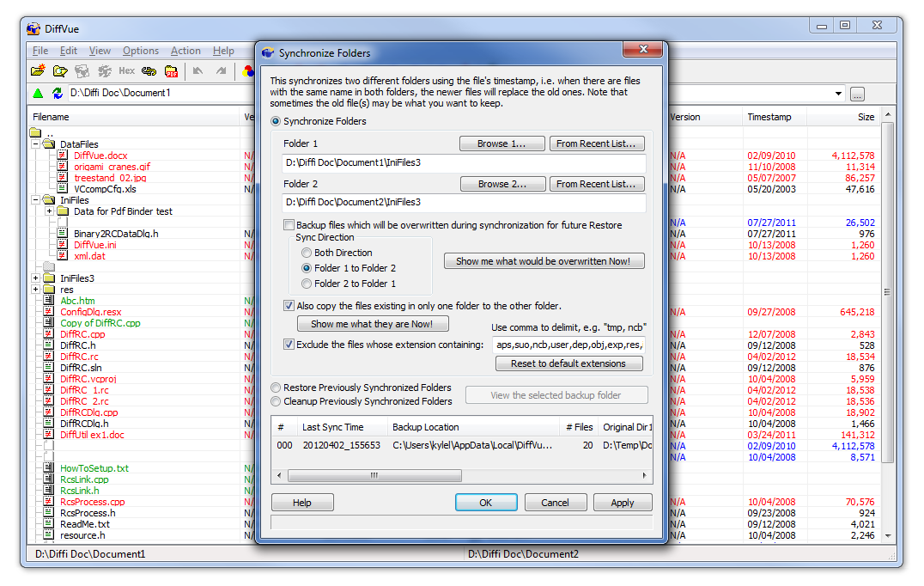Viewport: 924px width, 586px height.
Task: Expand the IniFiles3 folder node
Action: [x=36, y=278]
